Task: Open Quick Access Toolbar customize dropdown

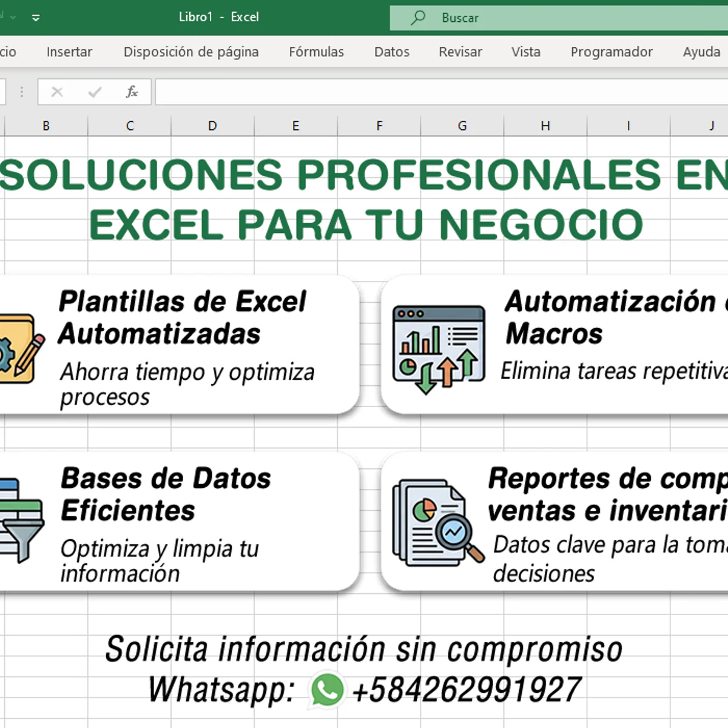Action: point(36,18)
